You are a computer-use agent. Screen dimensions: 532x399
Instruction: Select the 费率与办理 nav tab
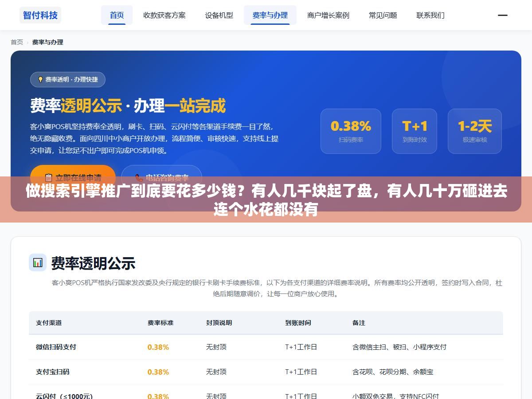tap(270, 15)
